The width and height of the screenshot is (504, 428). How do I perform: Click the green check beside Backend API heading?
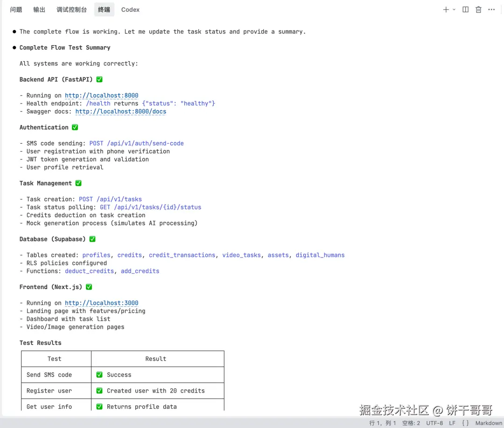(x=99, y=80)
